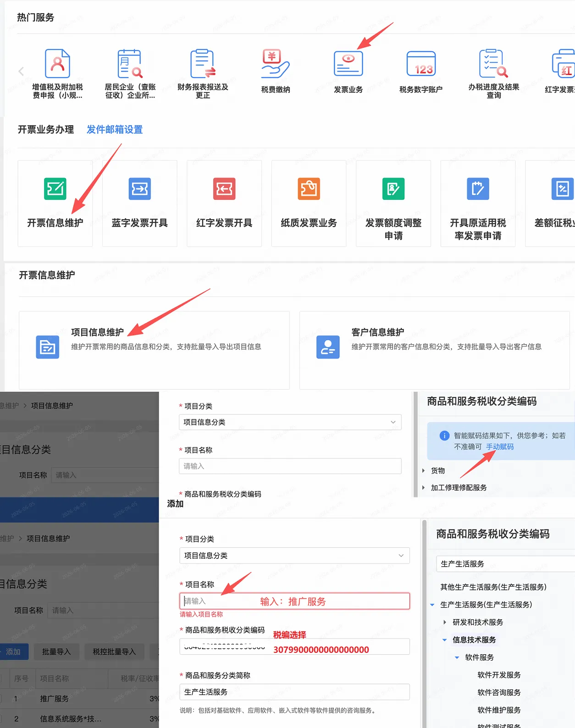Open the 蓝字发票开具 tile
Screen dimensions: 575x728
tap(140, 204)
